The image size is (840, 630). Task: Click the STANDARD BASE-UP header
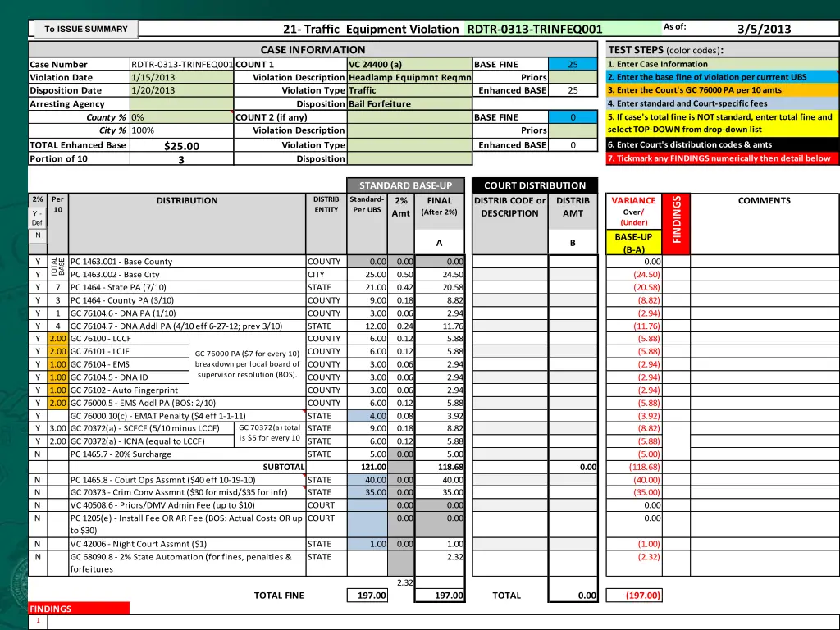click(405, 185)
